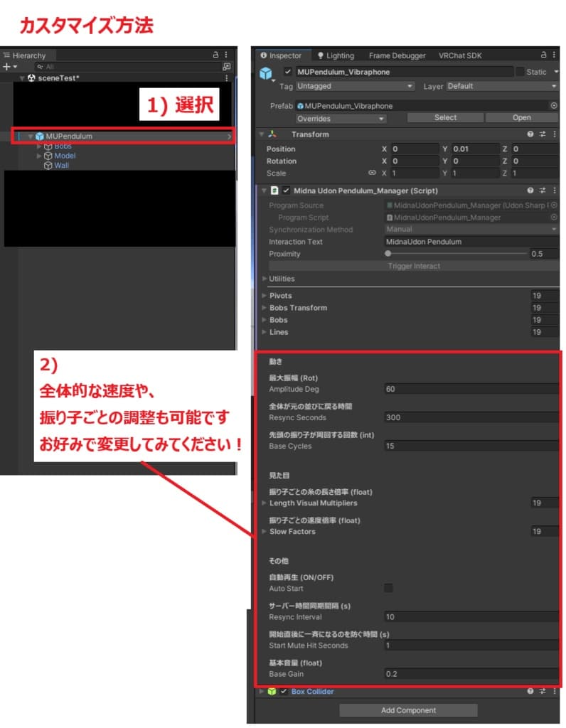The width and height of the screenshot is (566, 728).
Task: Click the Resync Seconds value field
Action: point(471,417)
